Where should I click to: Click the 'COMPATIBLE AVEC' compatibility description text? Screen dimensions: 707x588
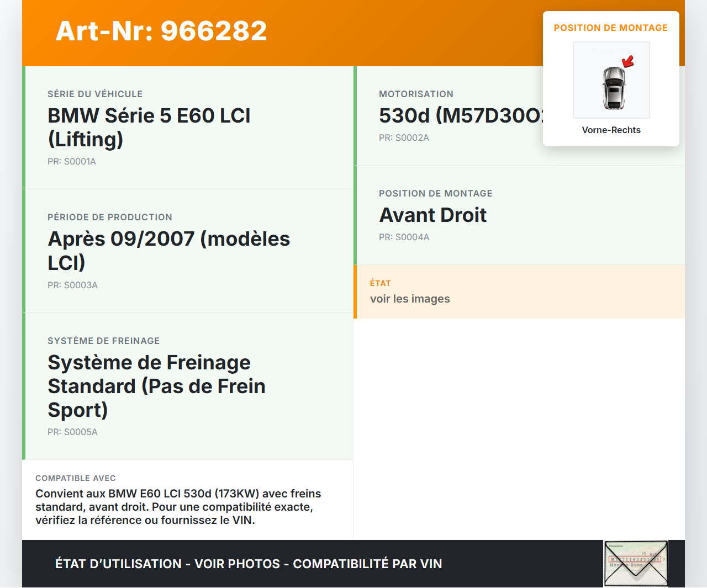tap(178, 507)
